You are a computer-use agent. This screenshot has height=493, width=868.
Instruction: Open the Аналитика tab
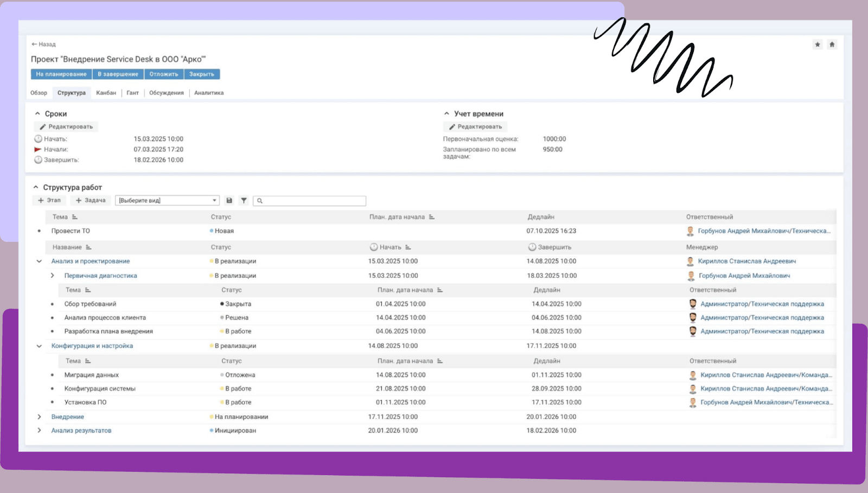[208, 93]
